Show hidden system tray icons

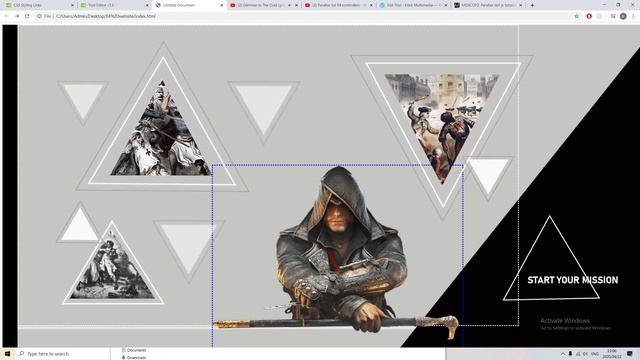[563, 354]
